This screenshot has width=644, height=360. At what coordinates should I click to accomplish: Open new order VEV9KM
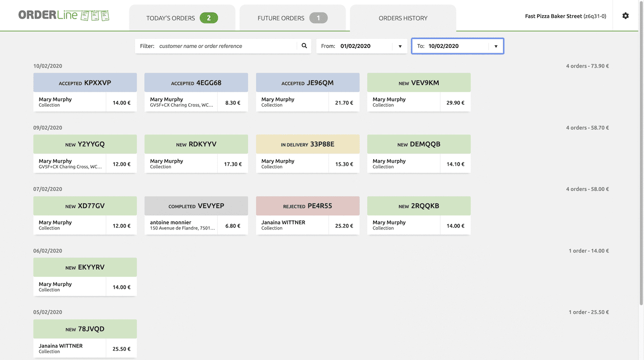419,83
